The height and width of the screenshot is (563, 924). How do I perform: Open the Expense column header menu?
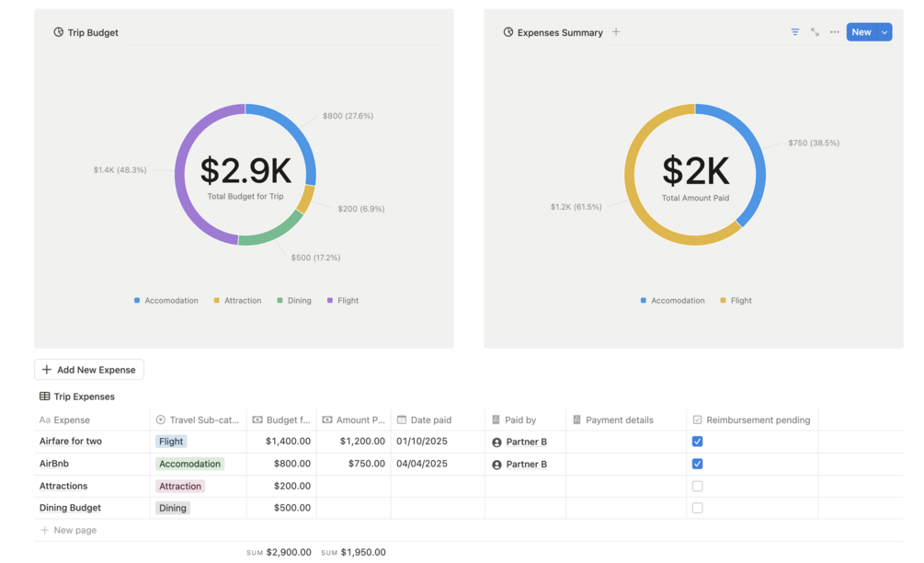[x=92, y=419]
